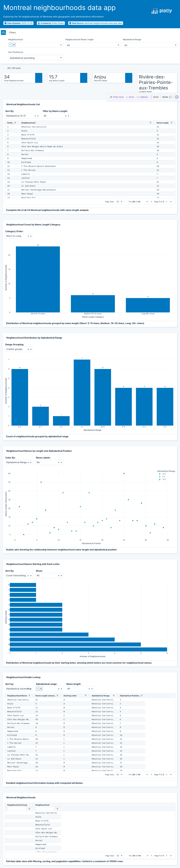Open the Color By dropdown
The height and width of the screenshot is (868, 180).
[19, 462]
